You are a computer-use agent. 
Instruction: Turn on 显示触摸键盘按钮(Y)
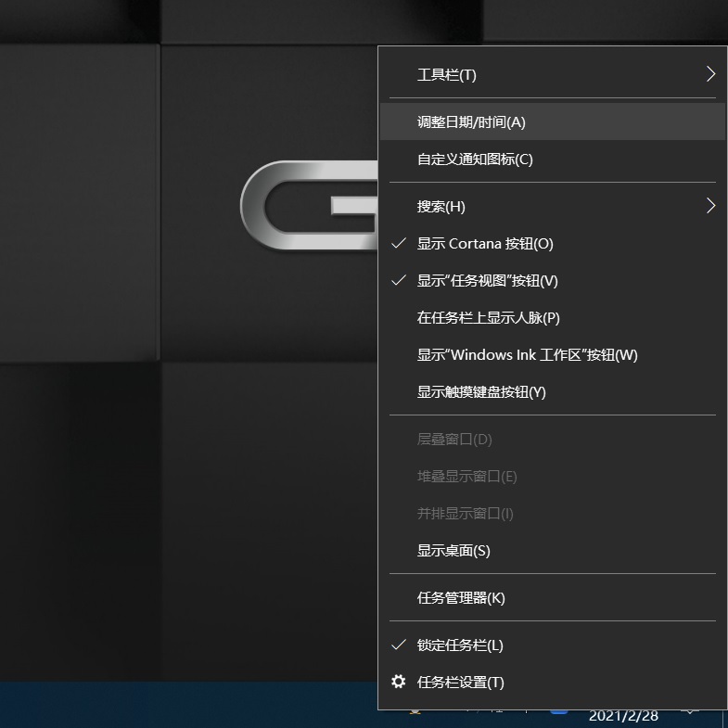pos(481,392)
